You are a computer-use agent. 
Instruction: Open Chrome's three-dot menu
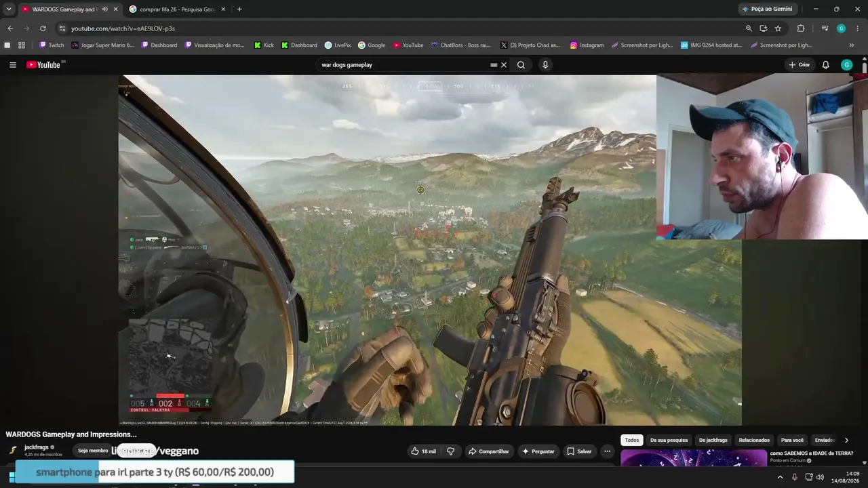coord(858,28)
